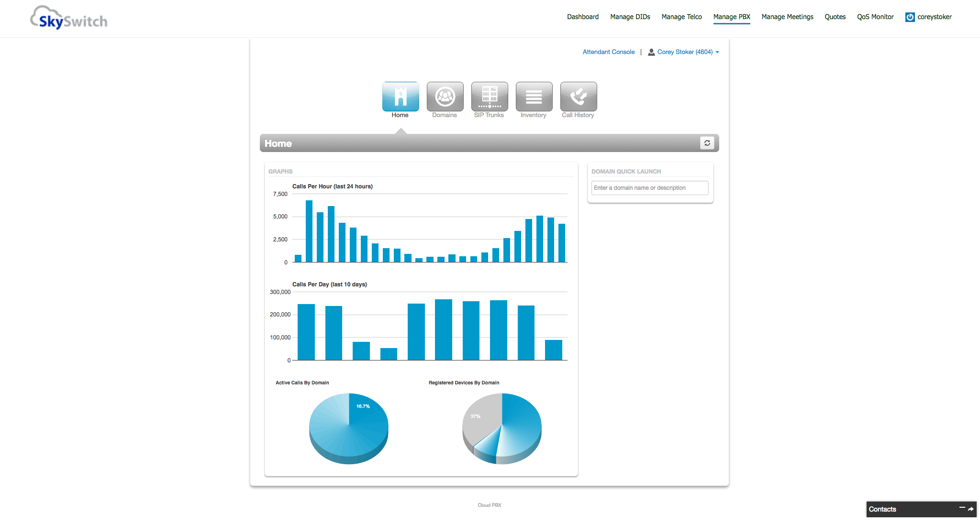
Task: Refresh the Home panel
Action: (707, 142)
